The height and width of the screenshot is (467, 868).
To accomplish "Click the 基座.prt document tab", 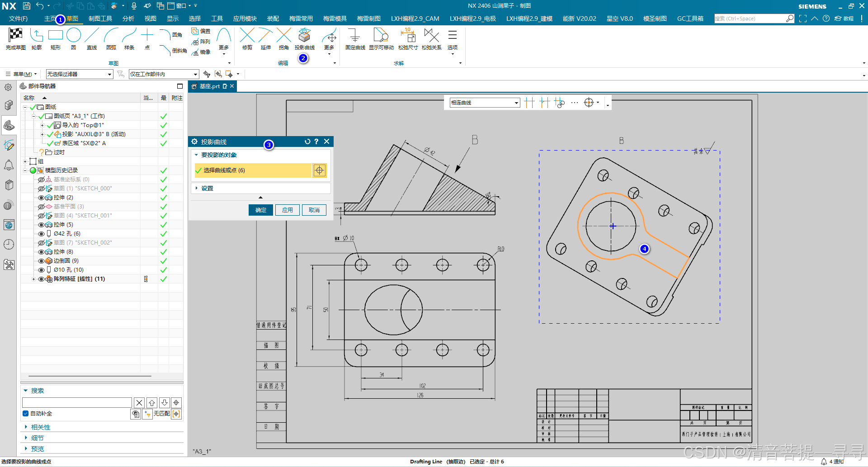I will point(210,86).
